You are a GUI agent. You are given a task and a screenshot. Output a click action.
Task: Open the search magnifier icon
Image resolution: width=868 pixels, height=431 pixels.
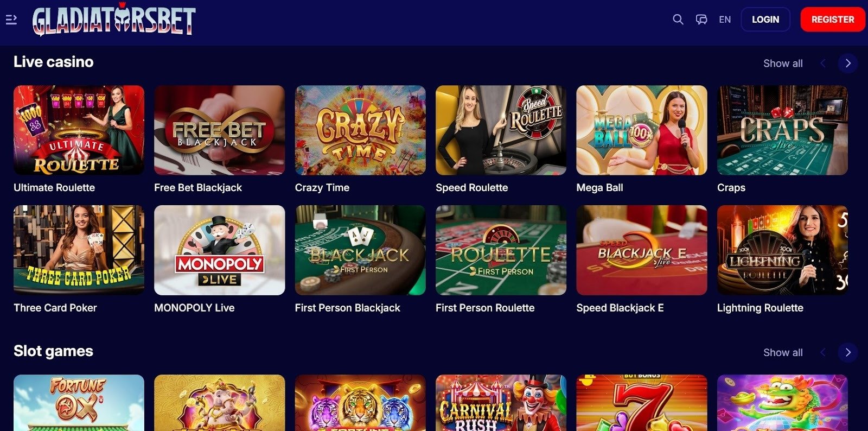coord(678,20)
